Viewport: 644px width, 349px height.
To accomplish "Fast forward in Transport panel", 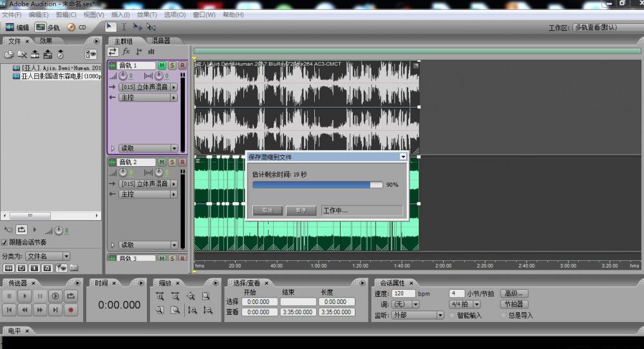I will [40, 310].
